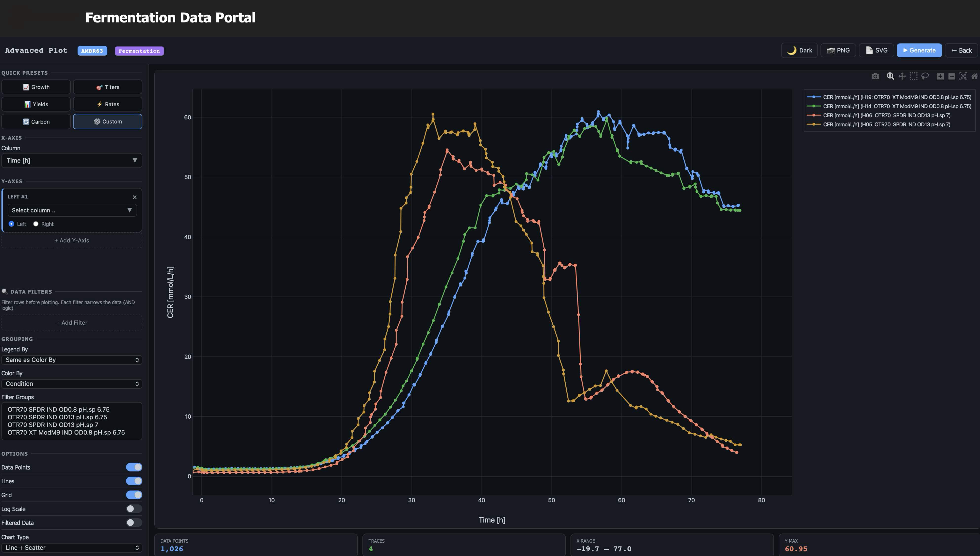The height and width of the screenshot is (556, 980).
Task: Select the Right axis radio button
Action: [36, 224]
